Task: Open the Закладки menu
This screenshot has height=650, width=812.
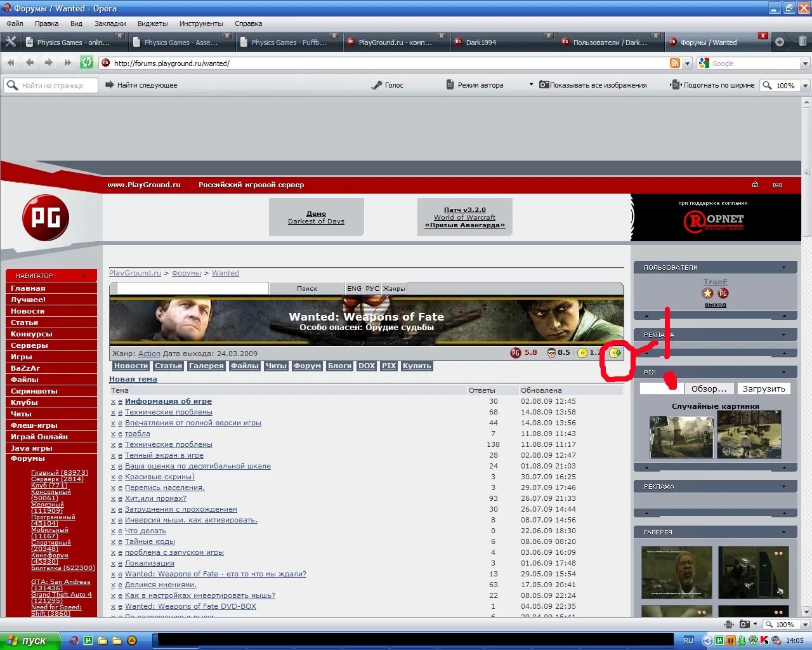Action: coord(110,23)
